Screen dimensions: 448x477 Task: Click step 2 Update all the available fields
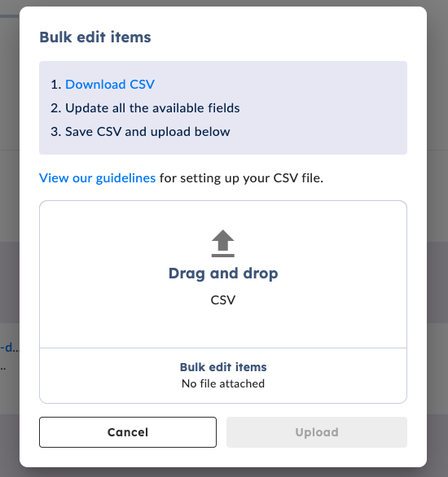pyautogui.click(x=145, y=108)
